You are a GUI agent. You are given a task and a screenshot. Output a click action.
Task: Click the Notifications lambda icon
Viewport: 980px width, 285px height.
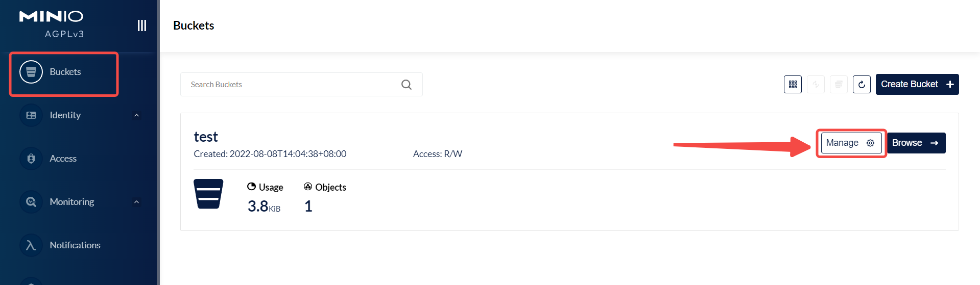(x=31, y=245)
